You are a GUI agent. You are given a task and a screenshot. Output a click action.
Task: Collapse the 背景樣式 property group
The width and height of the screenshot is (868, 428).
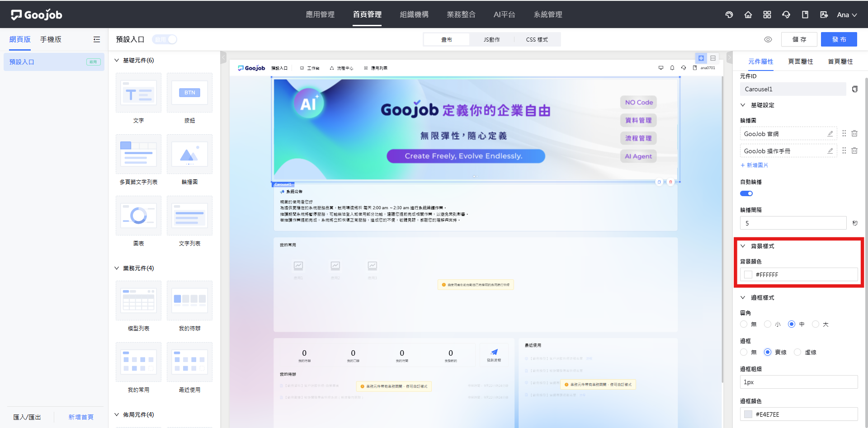[743, 246]
